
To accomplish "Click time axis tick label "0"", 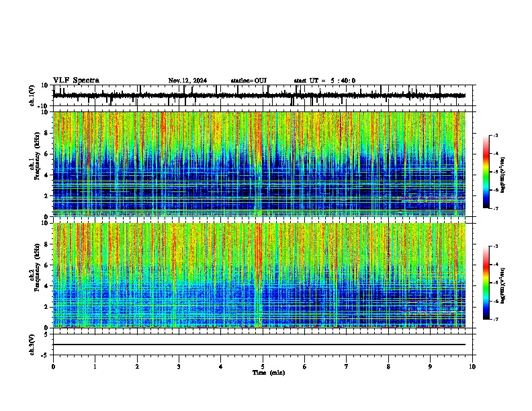I will point(53,367).
